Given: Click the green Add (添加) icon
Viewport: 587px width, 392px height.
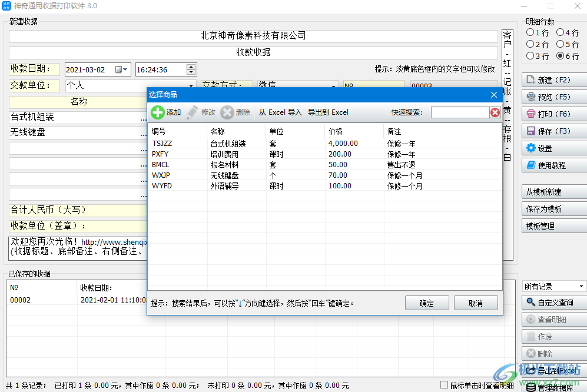Looking at the screenshot, I should [158, 112].
